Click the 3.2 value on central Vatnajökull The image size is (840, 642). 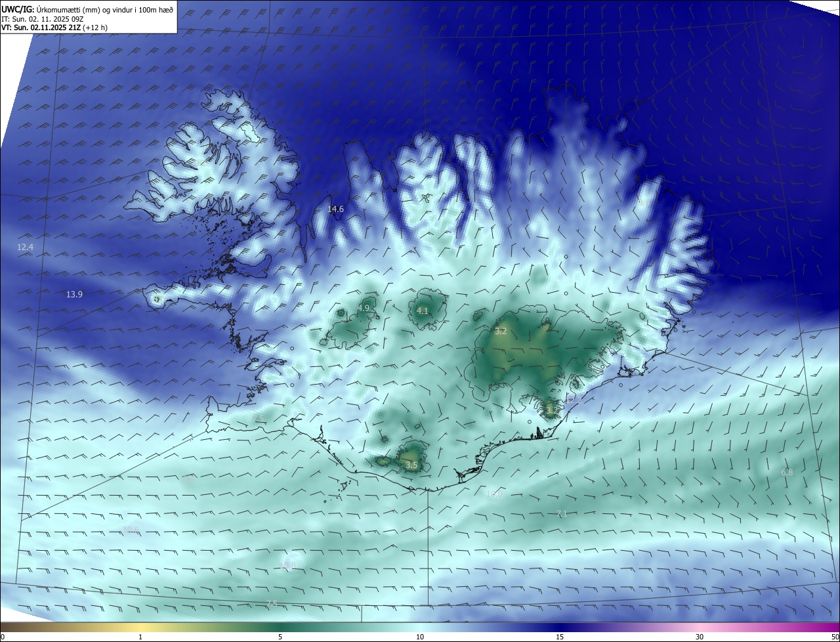[501, 332]
